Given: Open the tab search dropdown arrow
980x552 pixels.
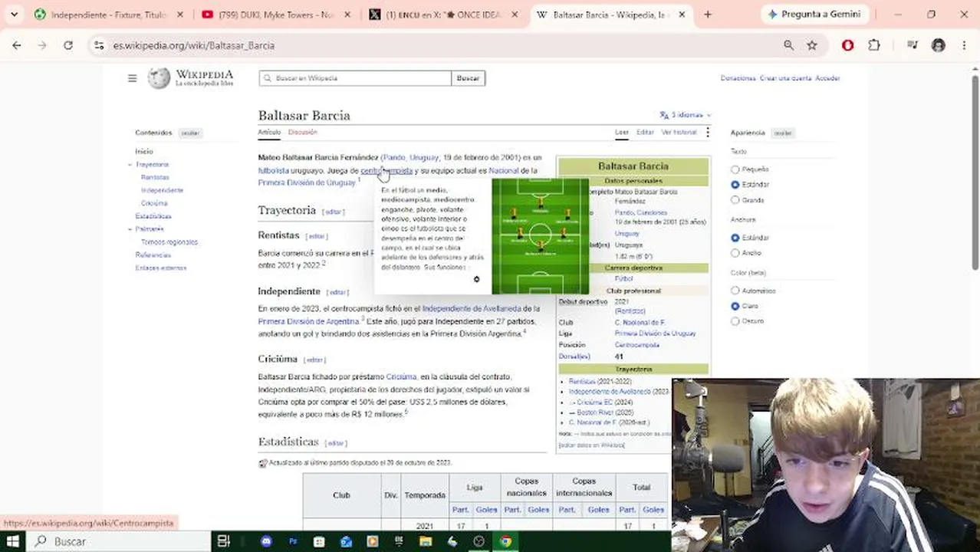Looking at the screenshot, I should (14, 15).
